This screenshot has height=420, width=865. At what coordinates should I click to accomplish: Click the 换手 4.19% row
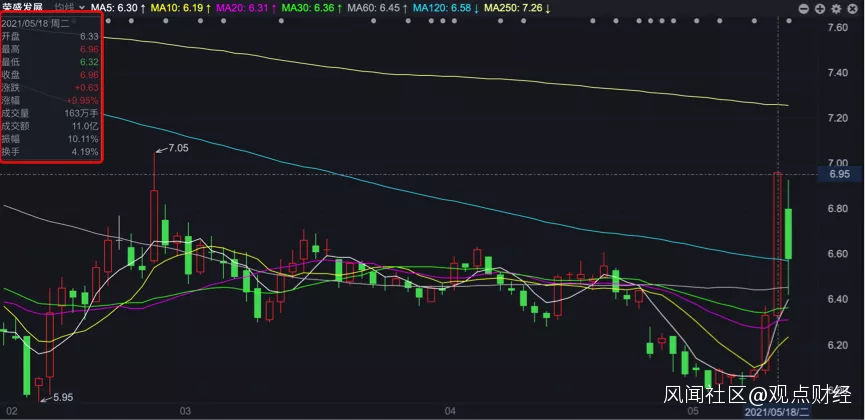click(51, 151)
